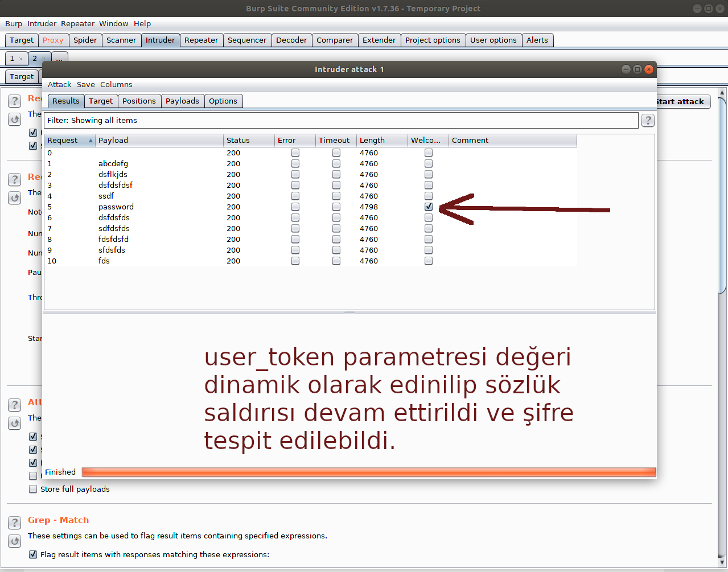Sort results by Status column header

(249, 141)
